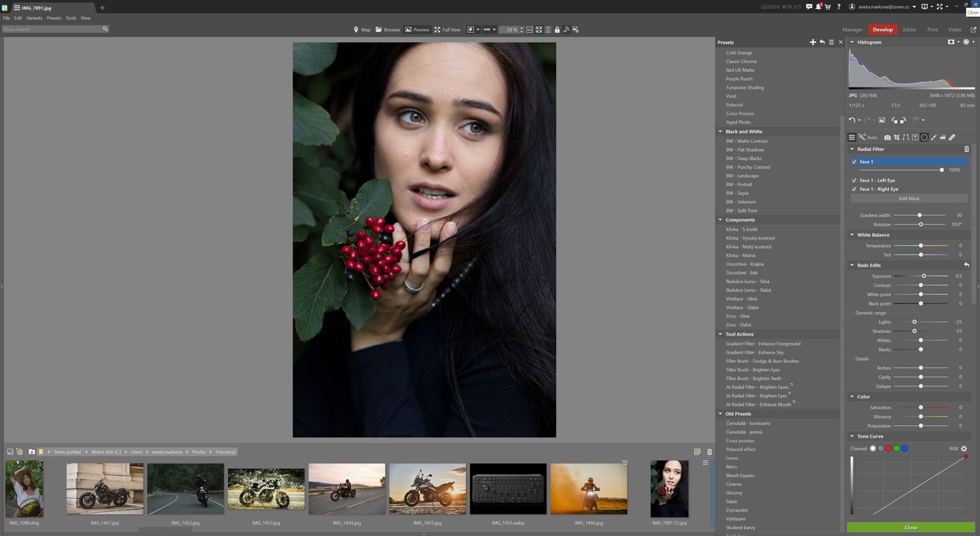
Task: Select the Align lines tool
Action: [906, 137]
